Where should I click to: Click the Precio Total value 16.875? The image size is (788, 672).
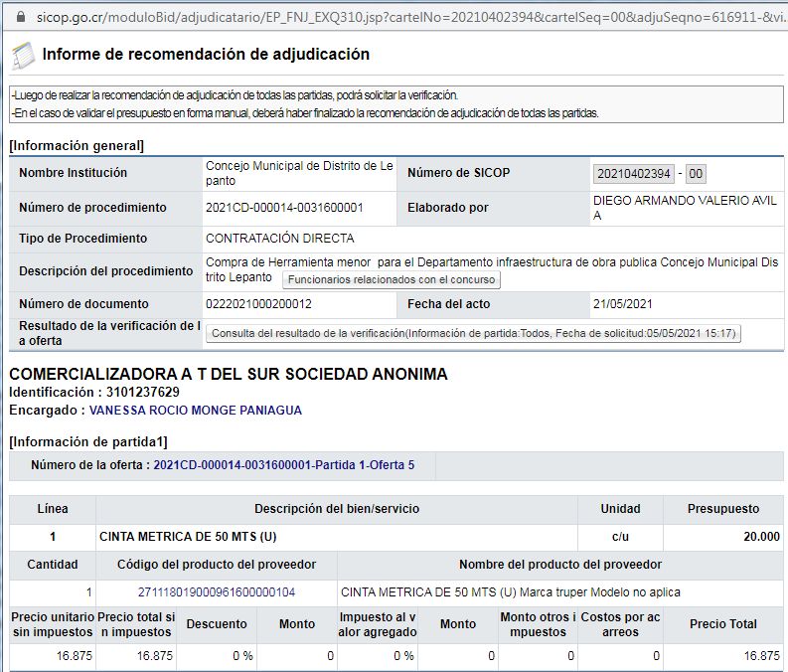click(761, 656)
